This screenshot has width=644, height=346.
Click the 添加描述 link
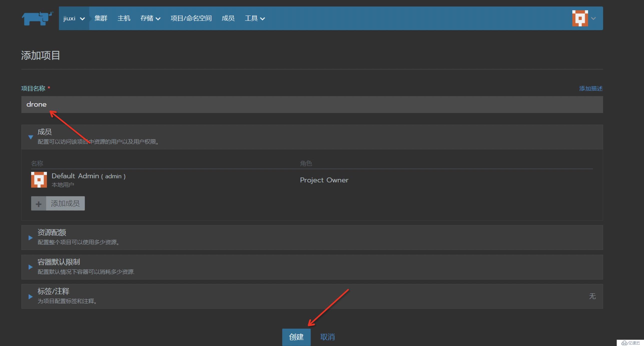pos(591,88)
